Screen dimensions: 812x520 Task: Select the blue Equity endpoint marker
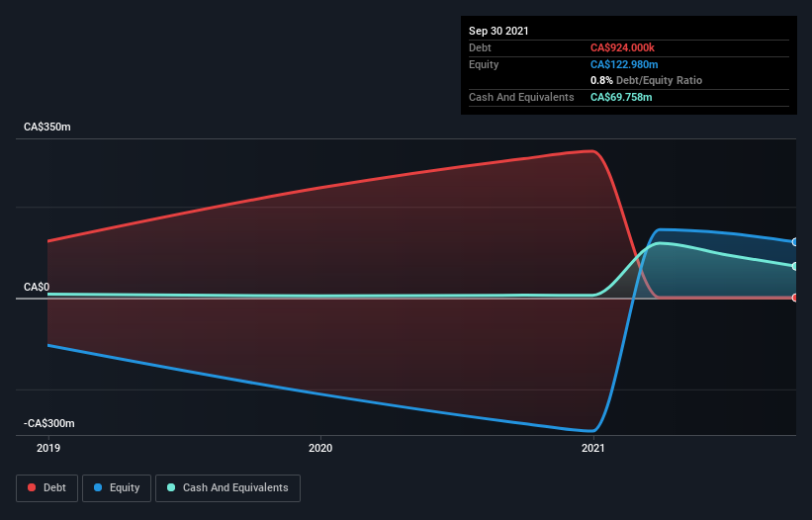pos(795,241)
